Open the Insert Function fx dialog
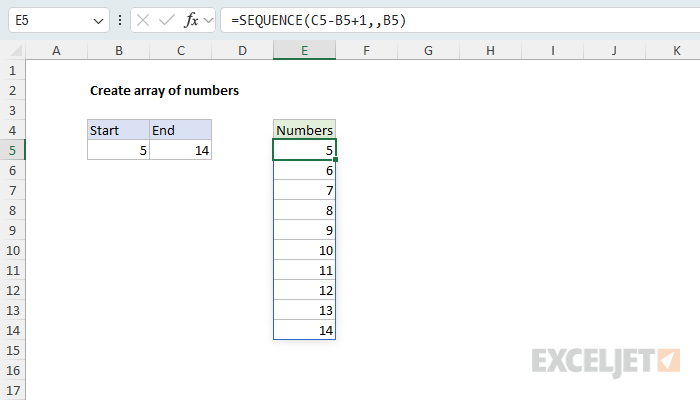Screen dimensions: 700x400 191,20
